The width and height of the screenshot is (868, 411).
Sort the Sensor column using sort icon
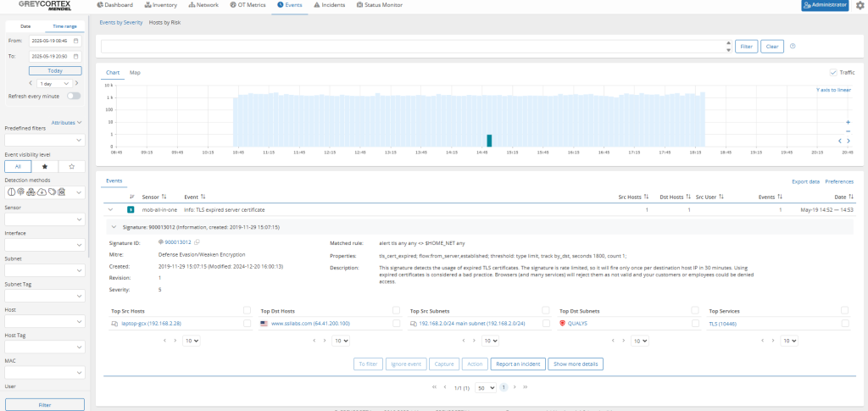tap(164, 196)
